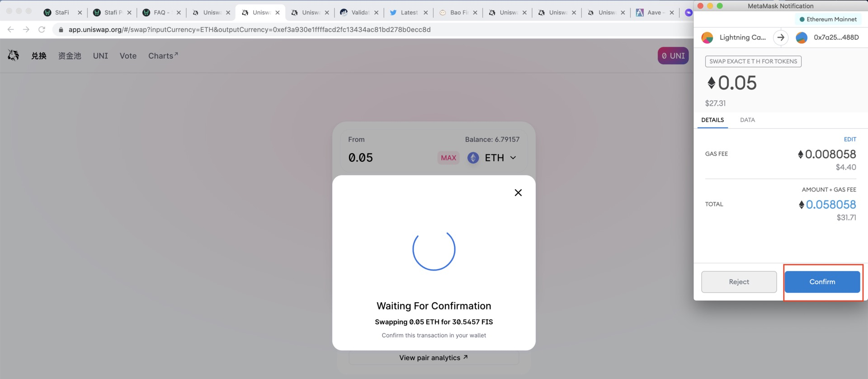Click the app.uniswap.org address bar
868x379 pixels.
point(250,30)
